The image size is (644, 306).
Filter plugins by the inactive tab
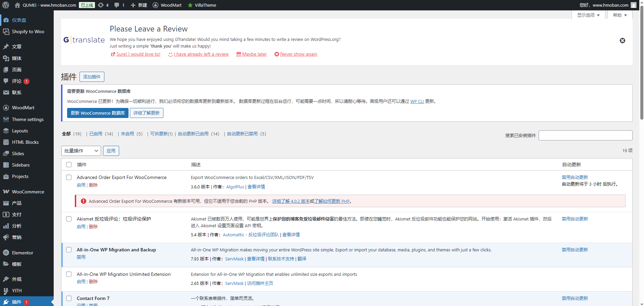128,134
